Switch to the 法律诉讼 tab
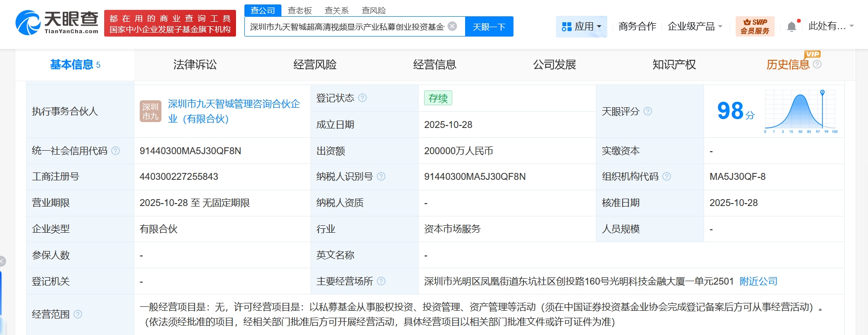Screen dimensions: 868x335 [195, 65]
